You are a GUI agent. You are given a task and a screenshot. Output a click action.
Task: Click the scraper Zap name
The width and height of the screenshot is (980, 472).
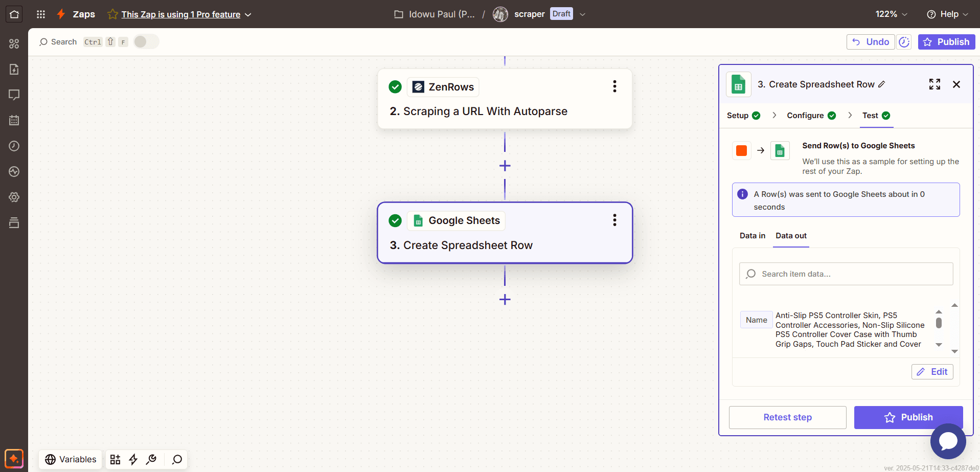529,14
